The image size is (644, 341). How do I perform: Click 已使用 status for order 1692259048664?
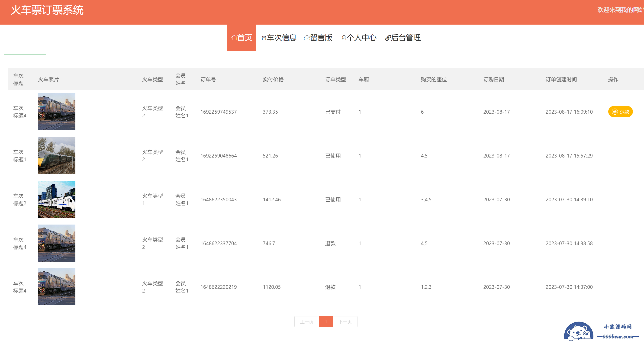pos(333,156)
